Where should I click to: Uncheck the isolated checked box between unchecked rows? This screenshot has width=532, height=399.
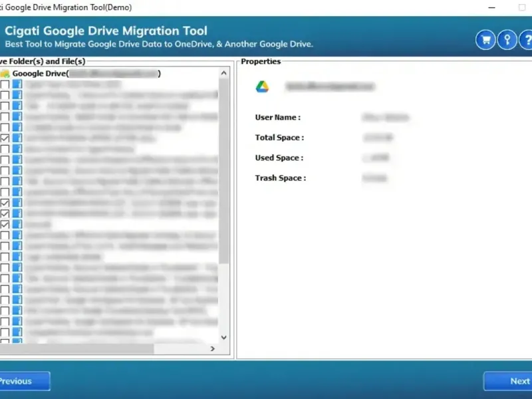5,138
